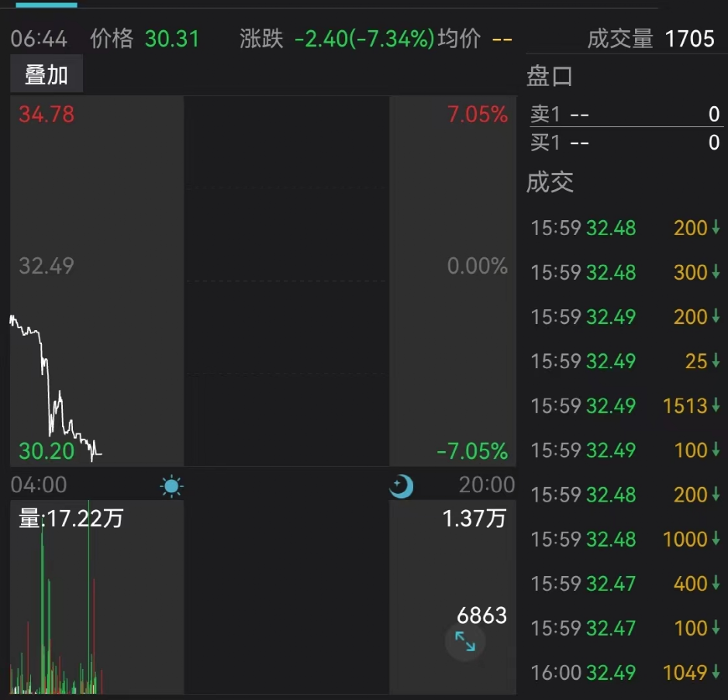This screenshot has width=728, height=700.
Task: Open the 盘口 order book section
Action: 550,77
